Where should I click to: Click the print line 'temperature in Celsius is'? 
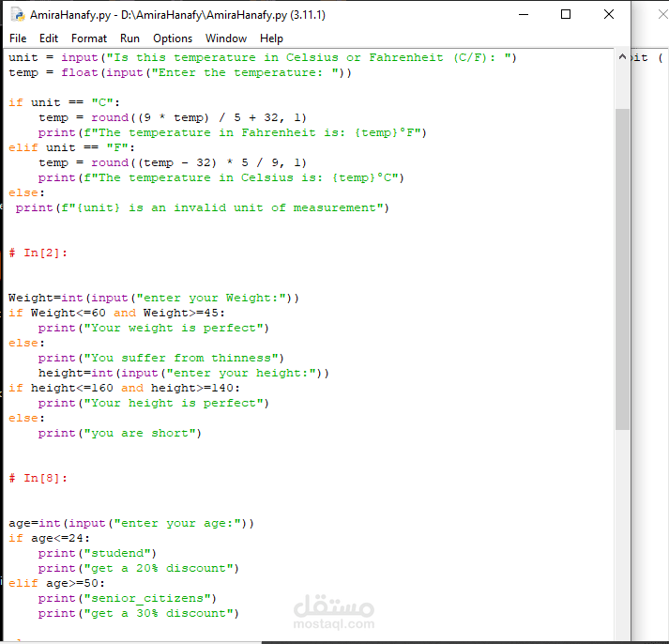pos(221,177)
